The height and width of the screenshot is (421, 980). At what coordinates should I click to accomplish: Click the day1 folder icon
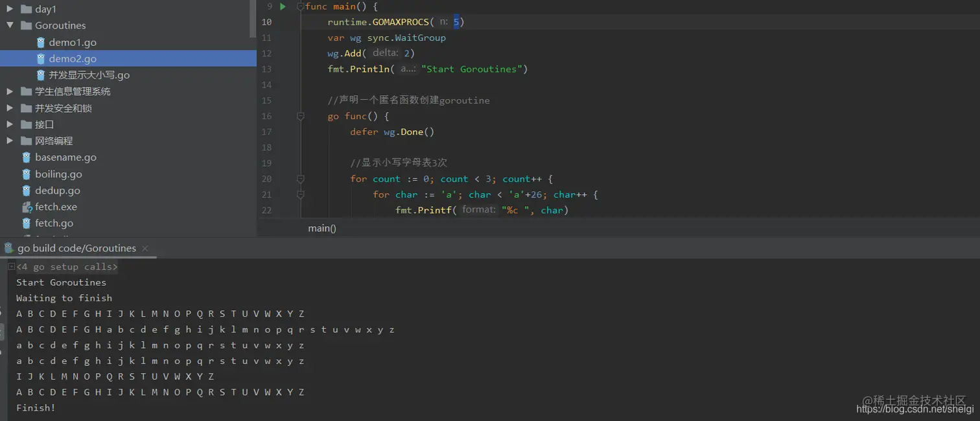pos(27,9)
